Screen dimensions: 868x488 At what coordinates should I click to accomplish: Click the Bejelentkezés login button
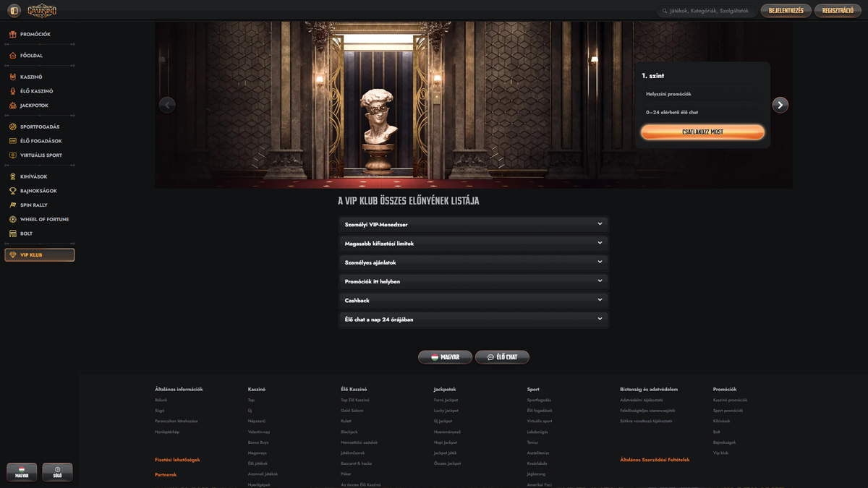click(786, 11)
